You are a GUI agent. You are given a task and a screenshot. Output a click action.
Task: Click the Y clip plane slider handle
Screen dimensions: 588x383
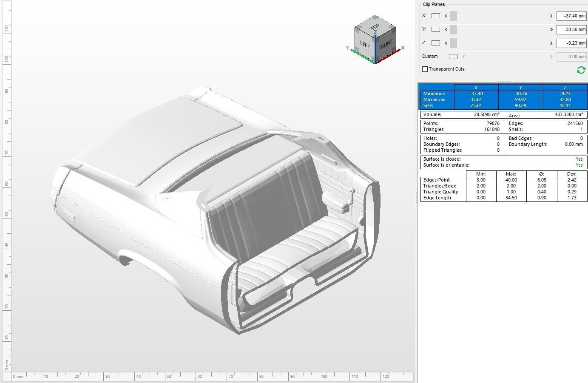[x=454, y=29]
